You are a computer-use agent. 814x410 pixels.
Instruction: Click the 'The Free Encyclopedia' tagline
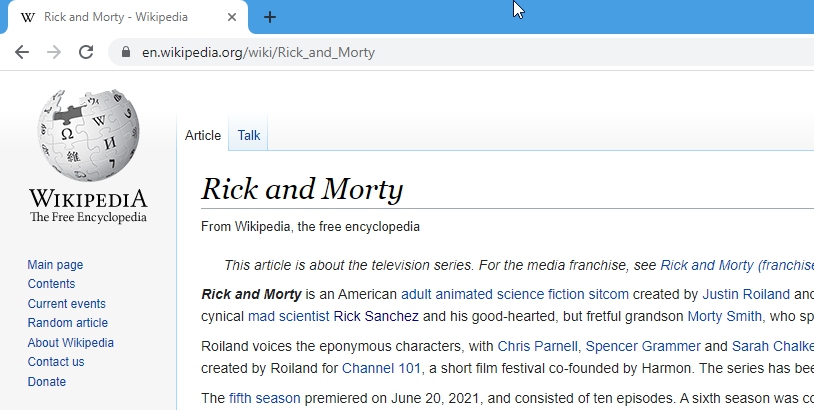[88, 217]
